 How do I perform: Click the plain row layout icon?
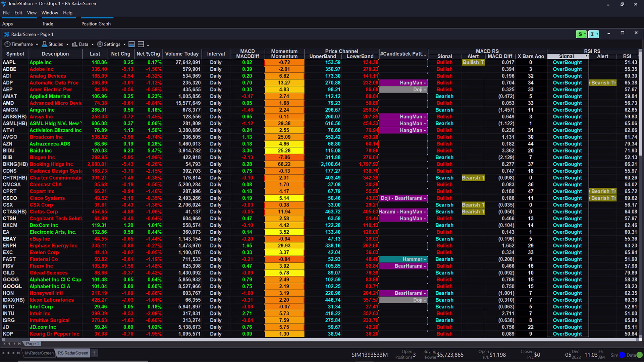pyautogui.click(x=141, y=44)
